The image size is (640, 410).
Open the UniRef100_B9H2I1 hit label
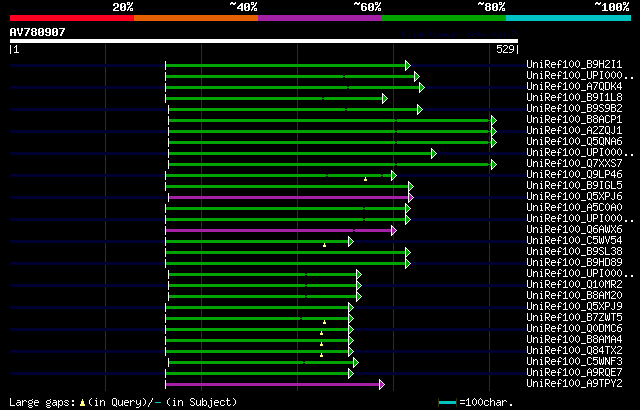click(574, 64)
